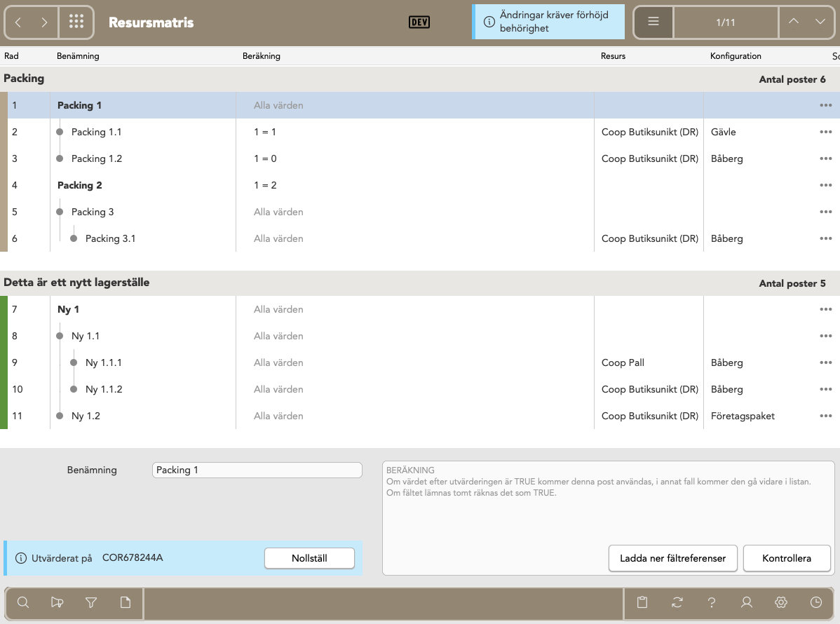The height and width of the screenshot is (624, 840).
Task: Select the Packing 2 tree row
Action: (x=420, y=185)
